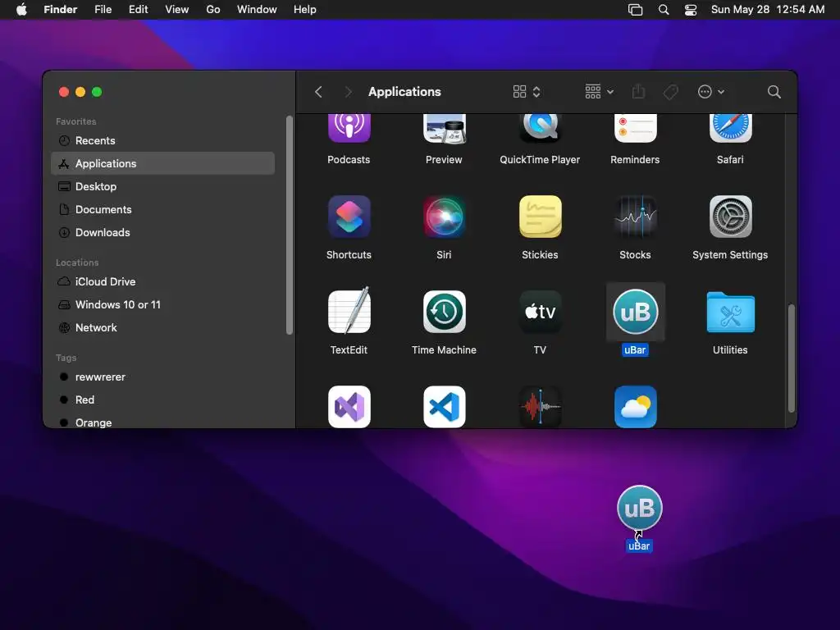Select Applications in the sidebar
This screenshot has height=630, width=840.
[163, 163]
